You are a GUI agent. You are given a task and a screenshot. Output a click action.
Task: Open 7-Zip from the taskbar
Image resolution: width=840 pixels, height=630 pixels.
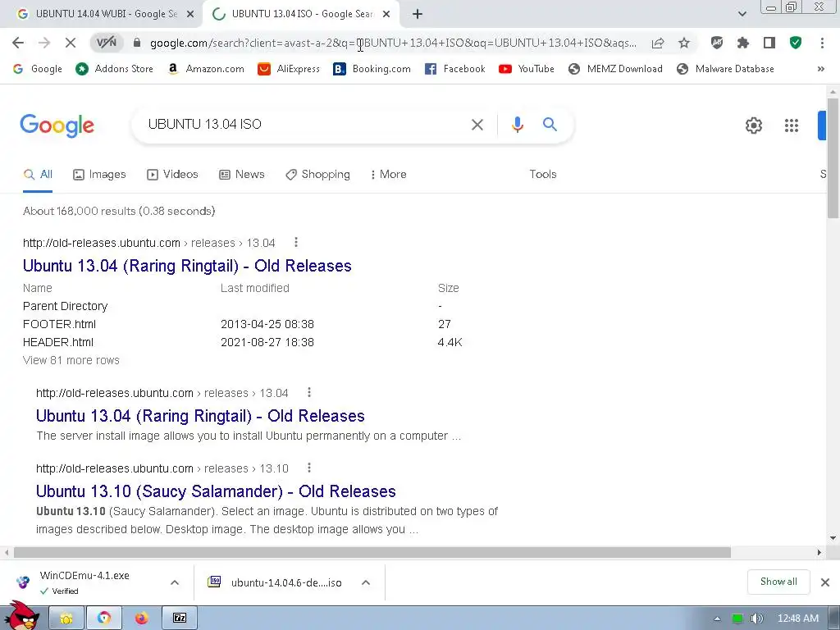[x=180, y=619]
